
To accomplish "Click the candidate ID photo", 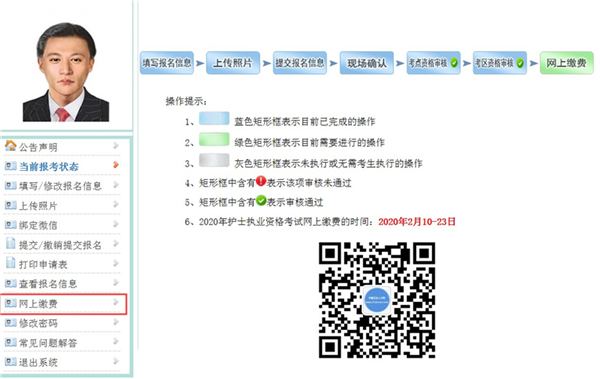I will (x=66, y=72).
